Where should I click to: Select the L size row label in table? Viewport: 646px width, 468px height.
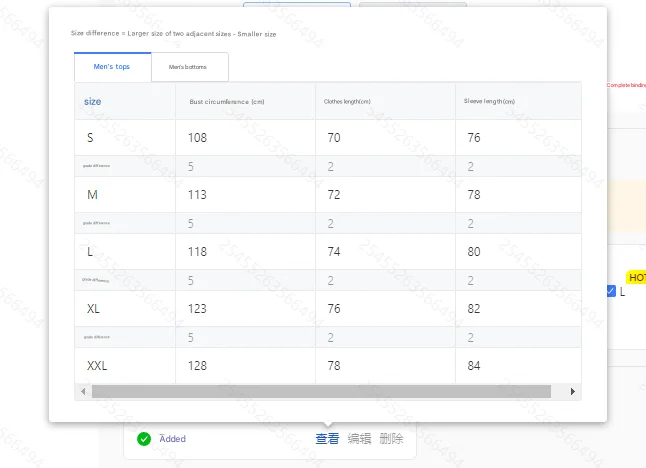coord(90,252)
